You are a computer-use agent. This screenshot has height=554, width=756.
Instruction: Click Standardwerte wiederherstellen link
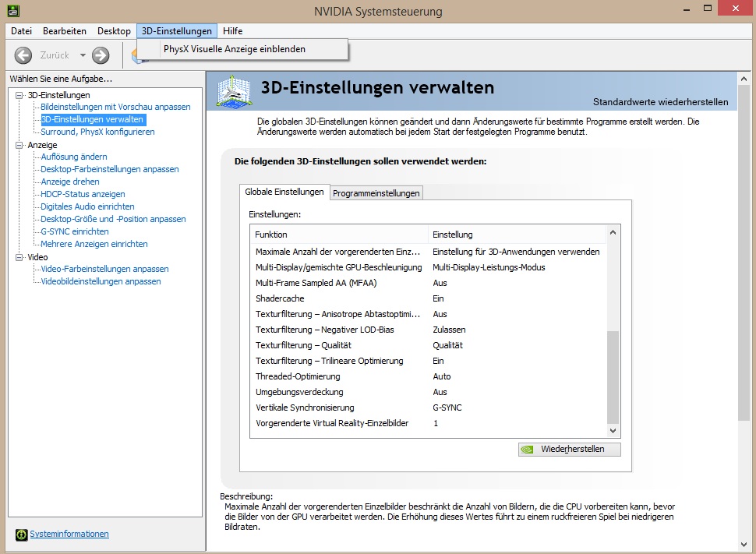(x=661, y=102)
